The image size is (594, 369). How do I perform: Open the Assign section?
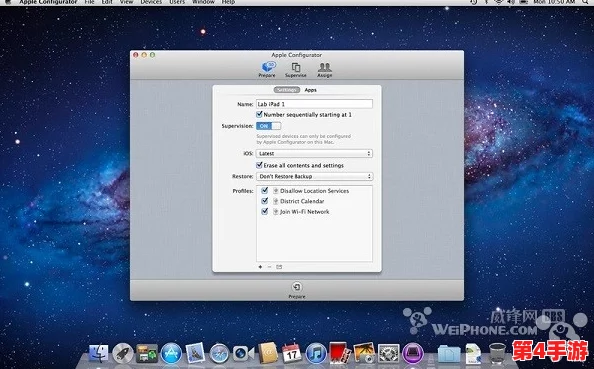point(325,70)
